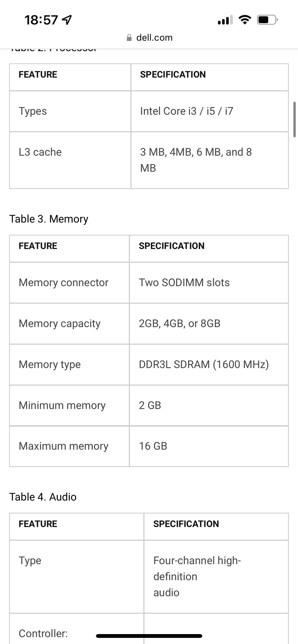Tap the 'DDR3L SDRAM (1600 MHz)' text

(204, 364)
